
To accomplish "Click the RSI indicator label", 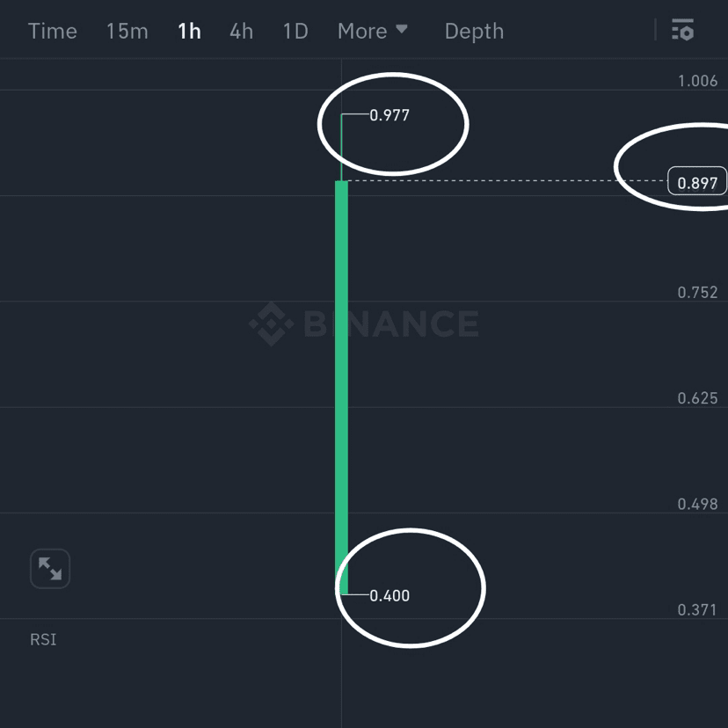I will pos(42,639).
